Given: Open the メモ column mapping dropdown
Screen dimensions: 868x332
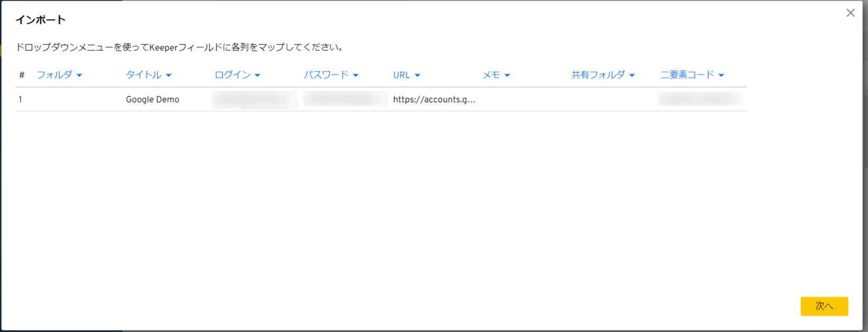Looking at the screenshot, I should (496, 75).
